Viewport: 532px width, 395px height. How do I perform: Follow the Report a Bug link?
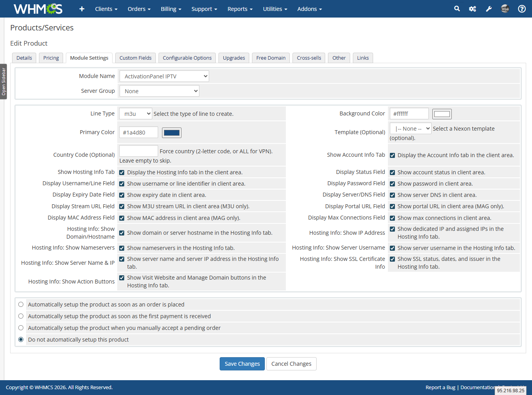[440, 387]
